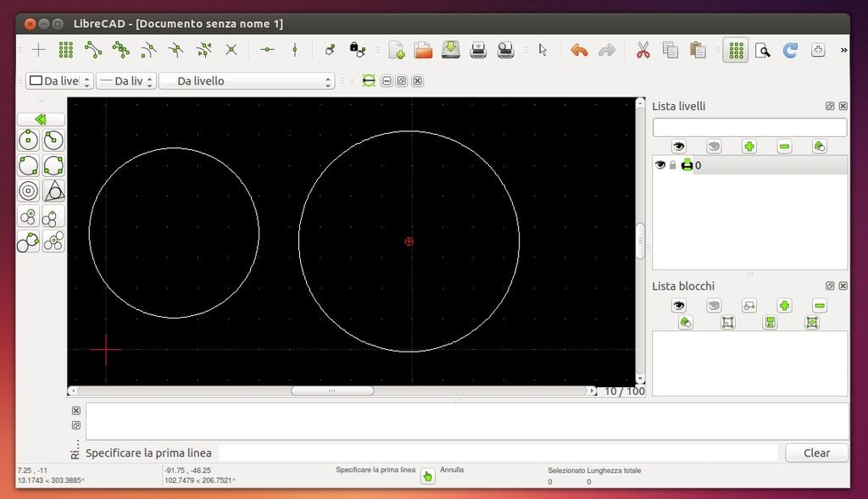Toggle the lock on layer 0
Image resolution: width=868 pixels, height=499 pixels.
tap(673, 165)
